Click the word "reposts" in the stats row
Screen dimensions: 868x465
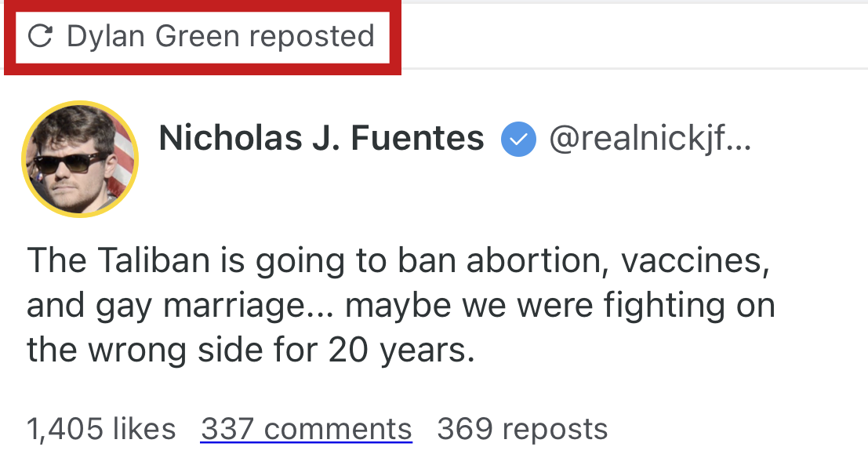tap(555, 429)
